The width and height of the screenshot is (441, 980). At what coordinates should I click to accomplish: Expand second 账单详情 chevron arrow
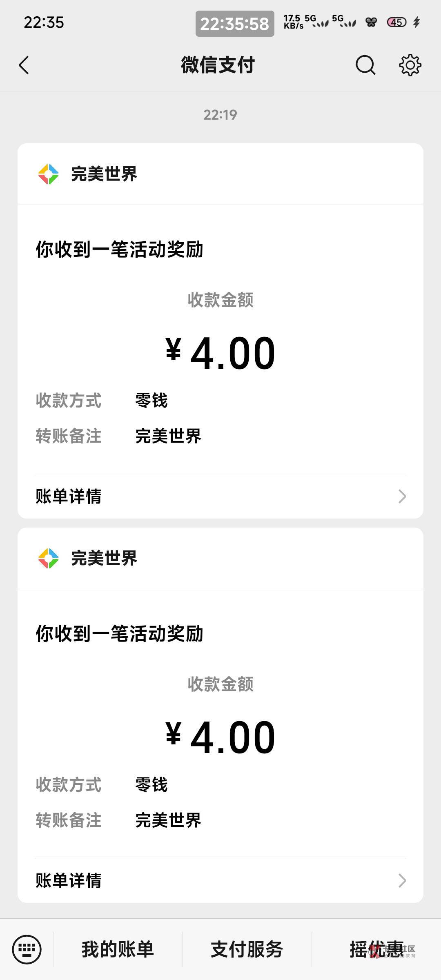coord(402,881)
